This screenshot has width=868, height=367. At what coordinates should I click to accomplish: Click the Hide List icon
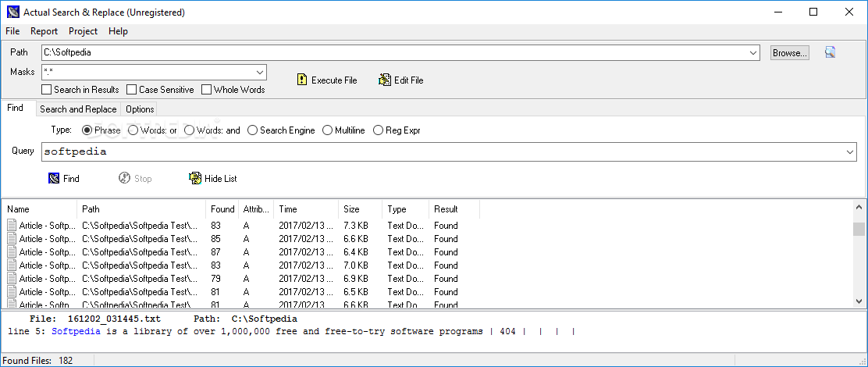point(195,178)
